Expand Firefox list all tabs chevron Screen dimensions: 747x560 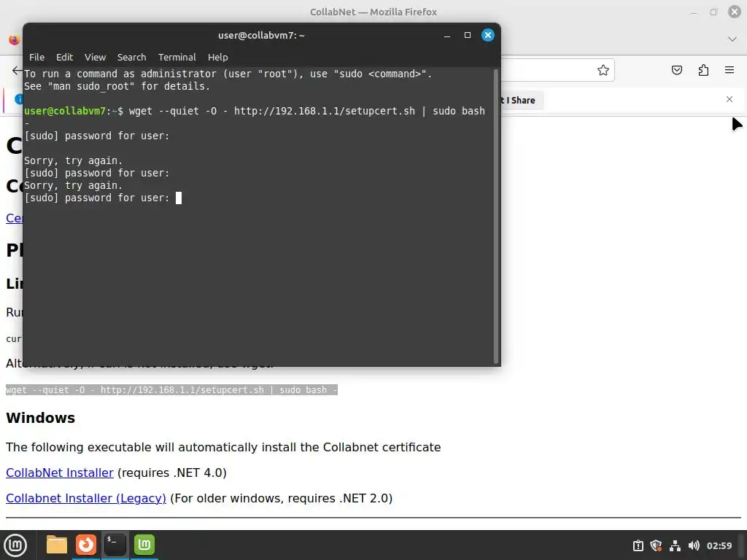click(x=732, y=39)
